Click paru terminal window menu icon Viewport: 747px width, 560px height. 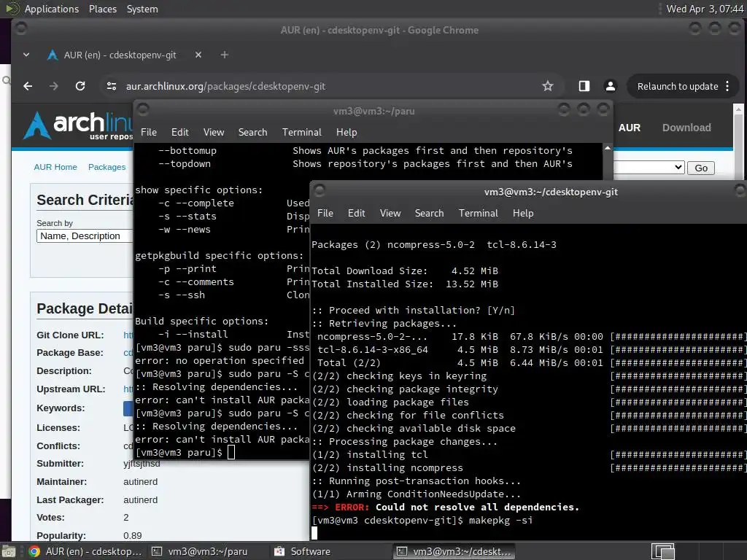click(x=143, y=110)
